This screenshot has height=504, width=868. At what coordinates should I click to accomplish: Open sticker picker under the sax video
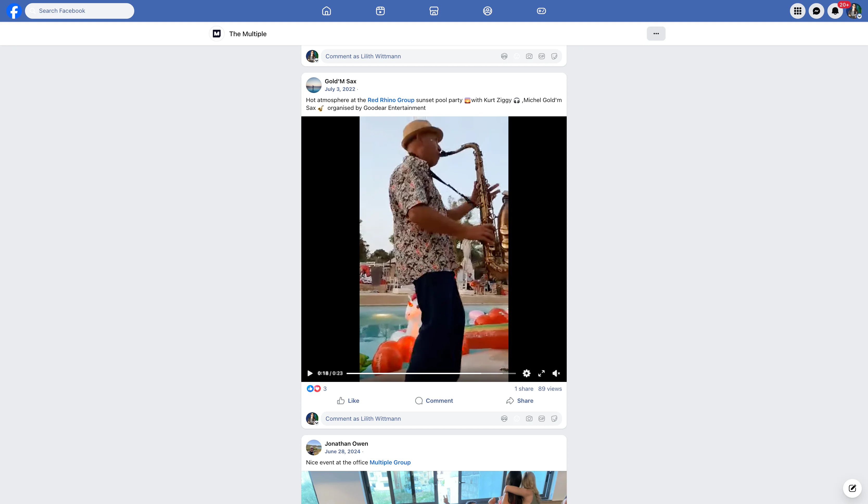(x=554, y=419)
